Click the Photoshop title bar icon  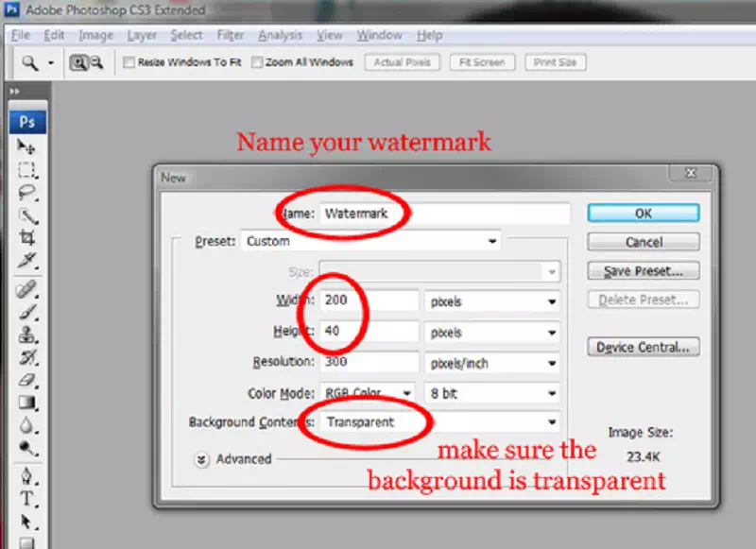(x=11, y=9)
